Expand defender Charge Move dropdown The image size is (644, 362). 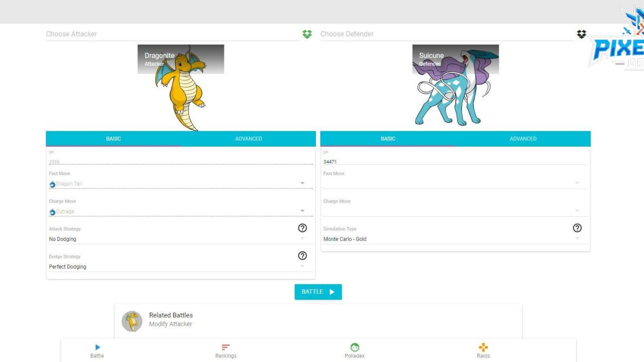tap(455, 211)
